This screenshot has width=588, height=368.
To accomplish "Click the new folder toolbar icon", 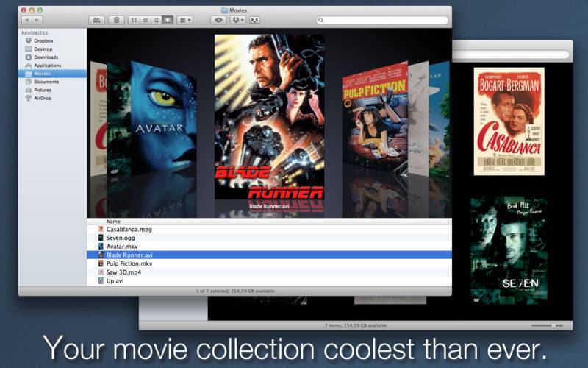I will [97, 20].
